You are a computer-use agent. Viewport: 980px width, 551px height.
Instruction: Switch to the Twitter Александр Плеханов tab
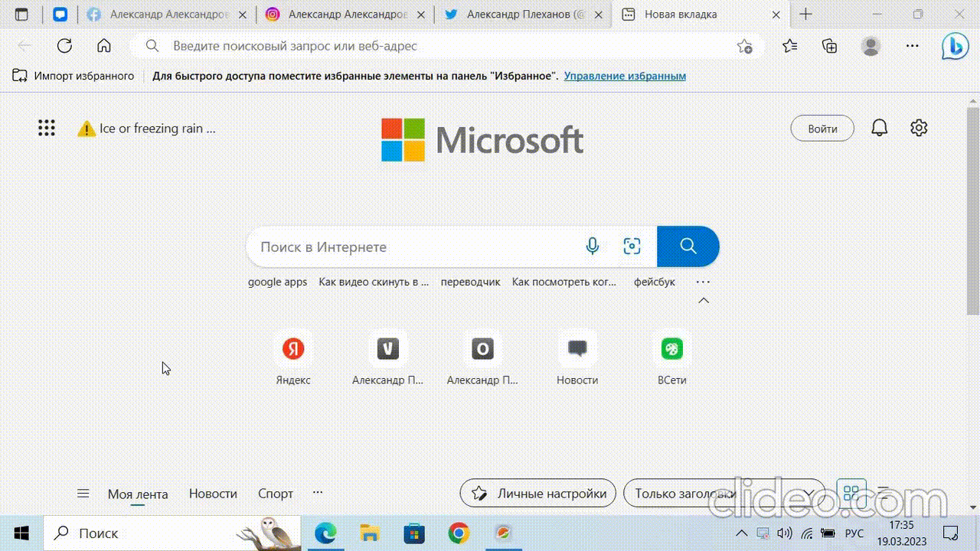524,15
